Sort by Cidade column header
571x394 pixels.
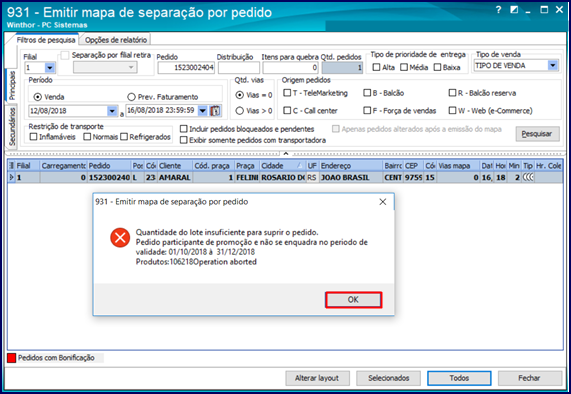point(282,166)
